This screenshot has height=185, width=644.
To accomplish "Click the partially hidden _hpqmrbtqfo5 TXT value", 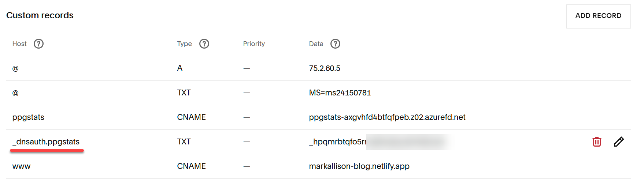I will 337,142.
